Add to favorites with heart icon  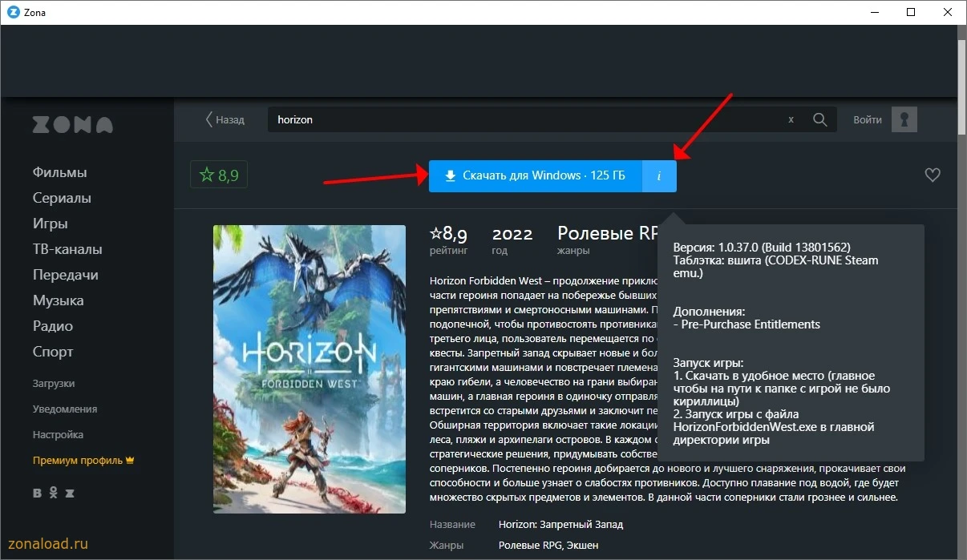point(932,175)
